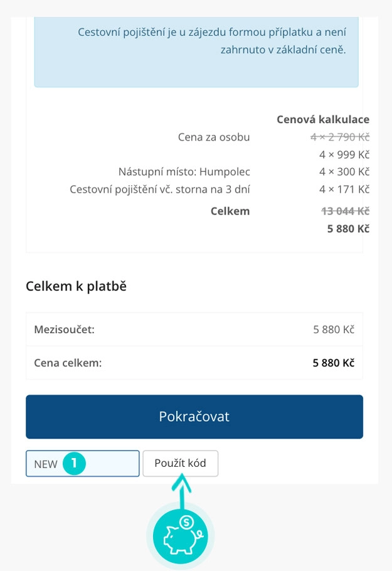Click the Mezisoučet amount 5 880 Kč
This screenshot has width=392, height=571.
tap(334, 329)
